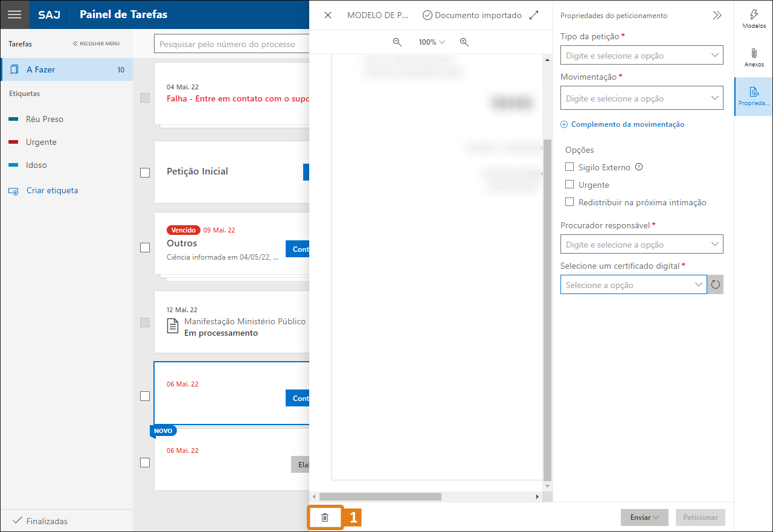The image size is (773, 532).
Task: Open the Modelos lightning panel
Action: (x=754, y=19)
